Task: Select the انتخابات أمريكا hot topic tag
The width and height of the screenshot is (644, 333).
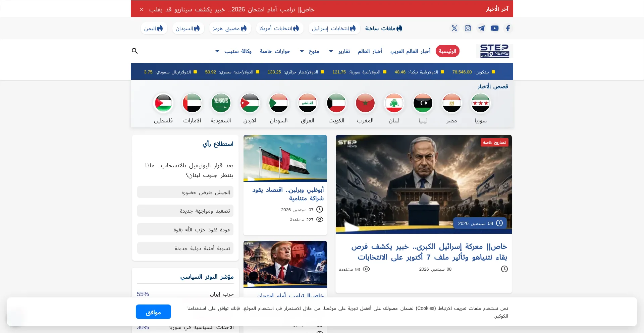Action: (x=280, y=29)
